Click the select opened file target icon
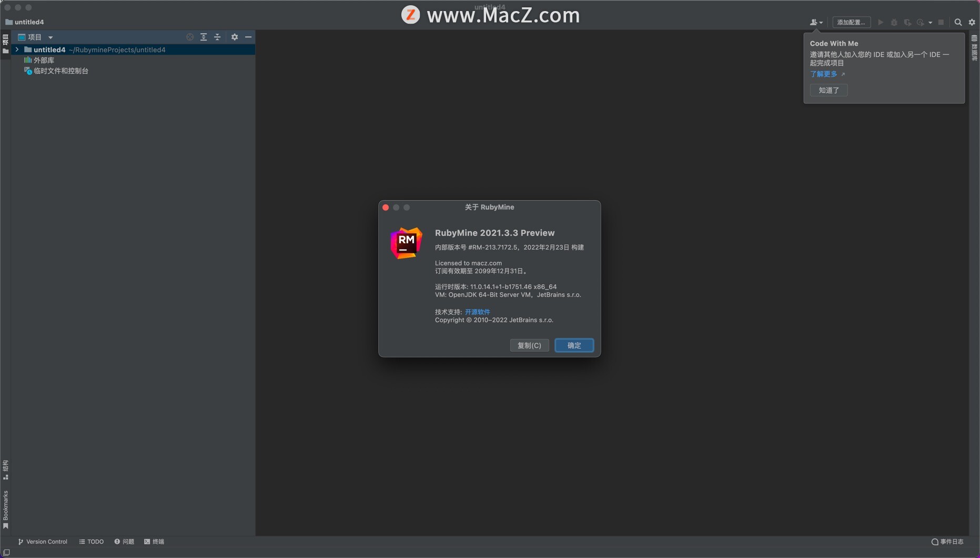This screenshot has width=980, height=558. tap(190, 37)
